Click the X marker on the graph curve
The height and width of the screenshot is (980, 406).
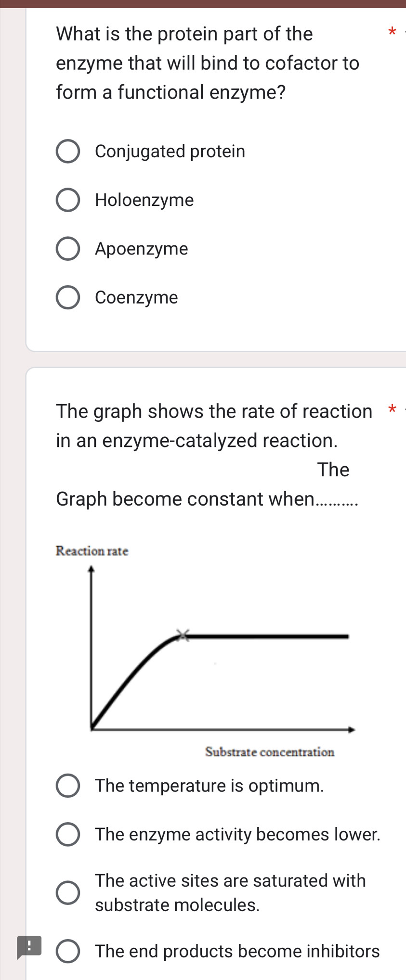[183, 636]
